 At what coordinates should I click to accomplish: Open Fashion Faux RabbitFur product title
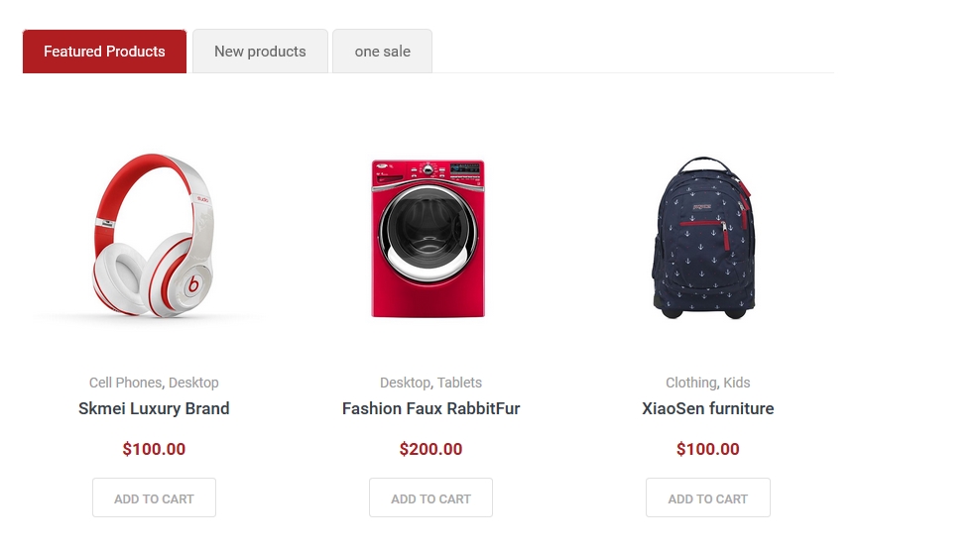tap(430, 408)
